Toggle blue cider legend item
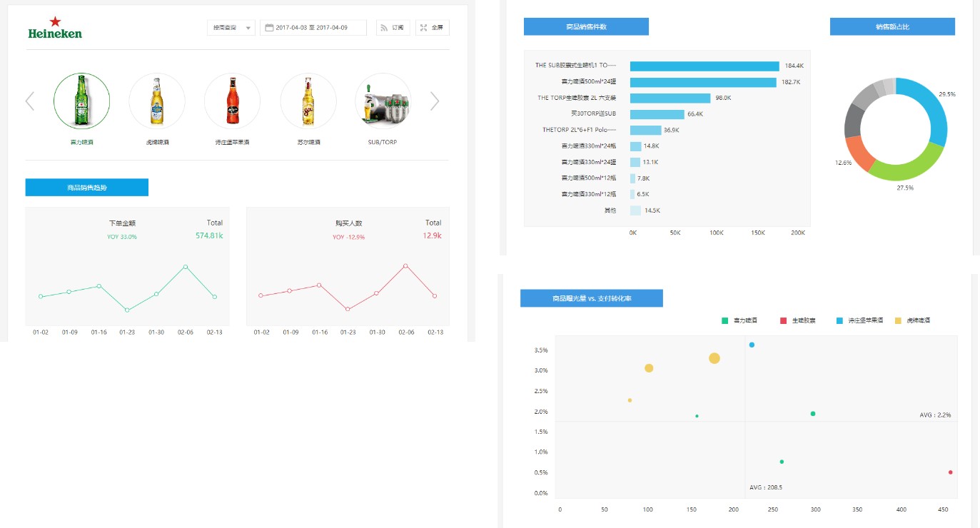 click(860, 321)
